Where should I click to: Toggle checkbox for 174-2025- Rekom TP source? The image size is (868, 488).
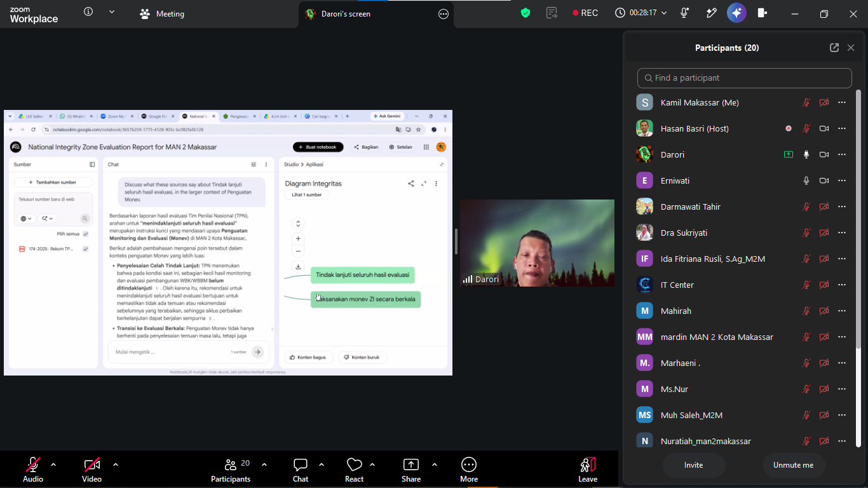click(x=86, y=249)
